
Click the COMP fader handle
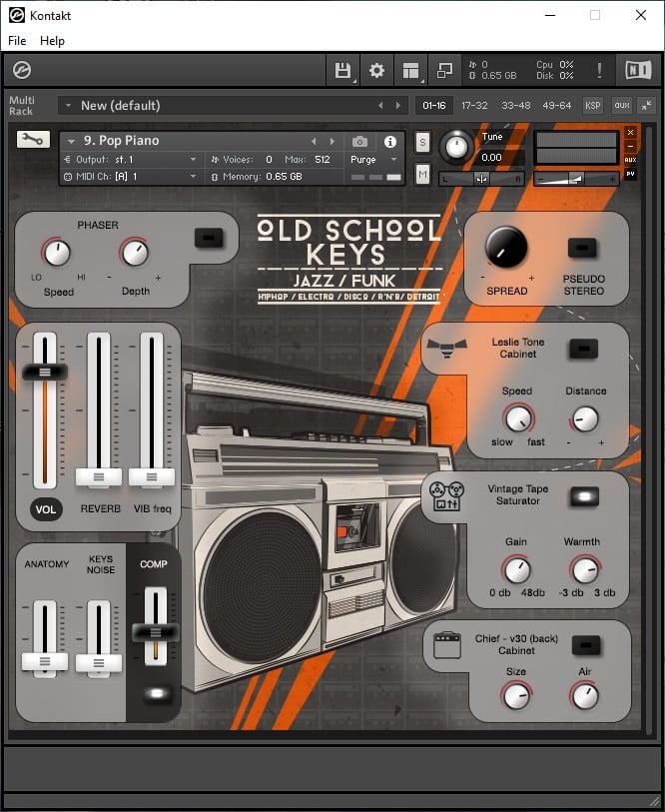pos(156,632)
